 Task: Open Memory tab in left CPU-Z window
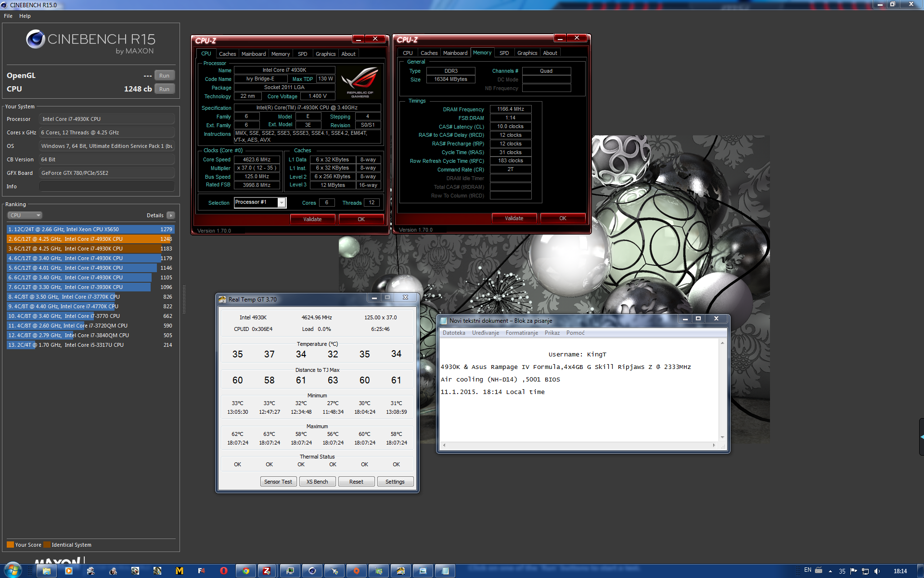[x=281, y=54]
